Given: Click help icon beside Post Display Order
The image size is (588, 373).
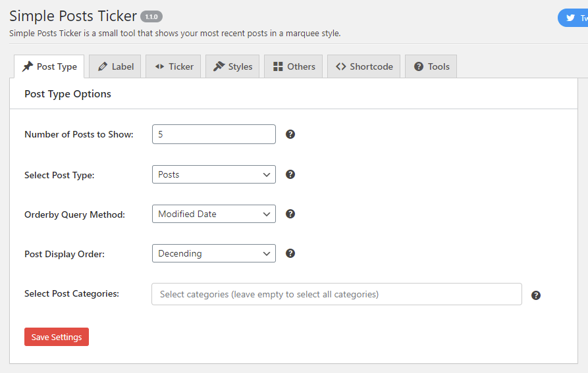Looking at the screenshot, I should (290, 253).
